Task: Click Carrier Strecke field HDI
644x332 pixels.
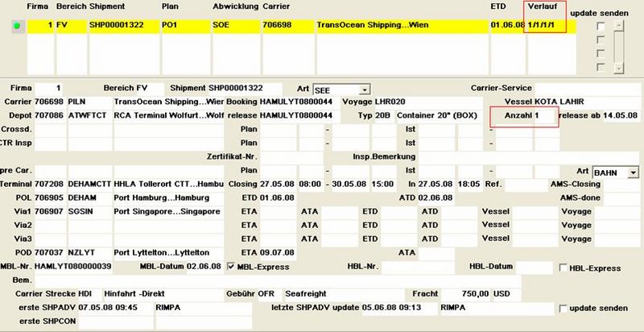Action: (x=89, y=294)
